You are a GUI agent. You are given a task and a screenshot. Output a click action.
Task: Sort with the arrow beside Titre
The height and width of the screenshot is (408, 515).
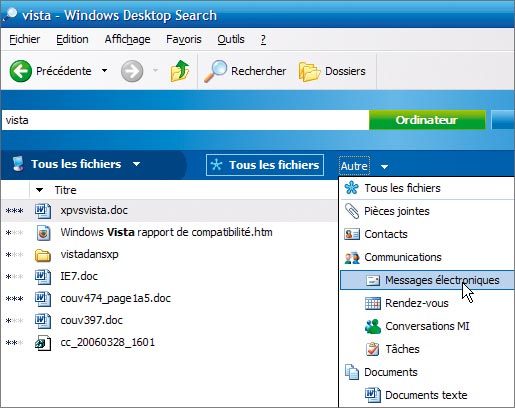[x=40, y=190]
